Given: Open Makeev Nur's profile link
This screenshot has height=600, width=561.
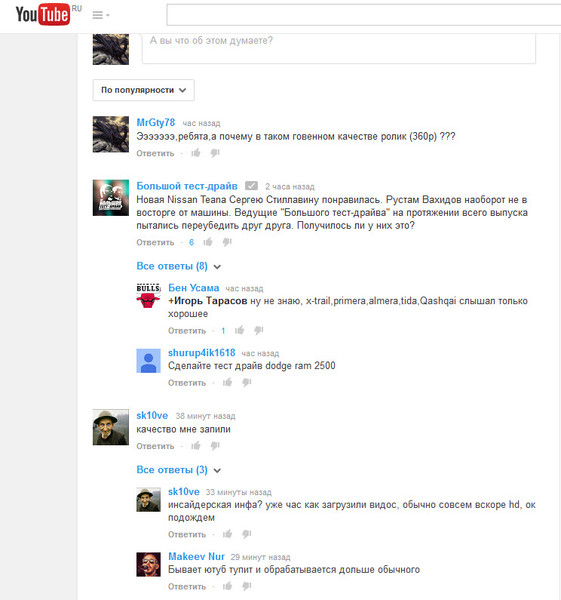Looking at the screenshot, I should coord(196,556).
